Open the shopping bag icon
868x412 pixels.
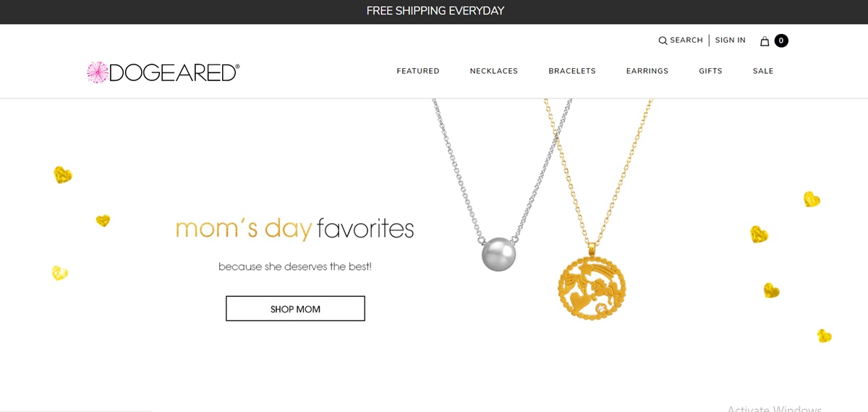(765, 41)
